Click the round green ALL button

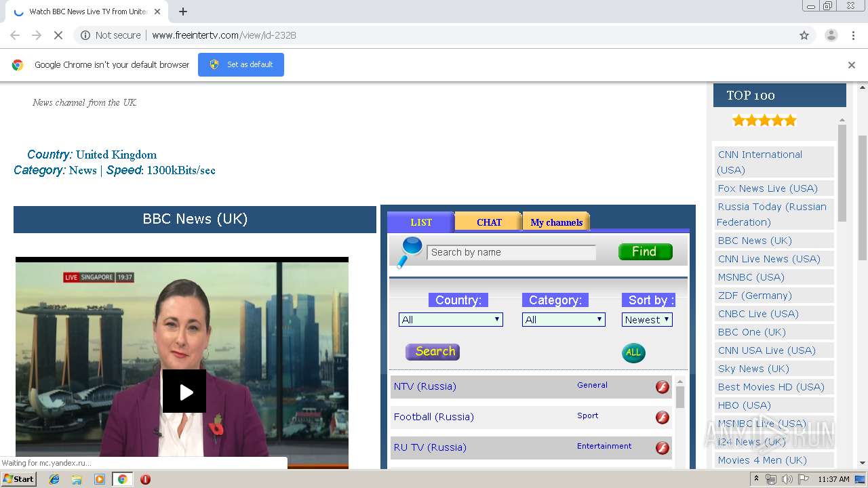633,352
